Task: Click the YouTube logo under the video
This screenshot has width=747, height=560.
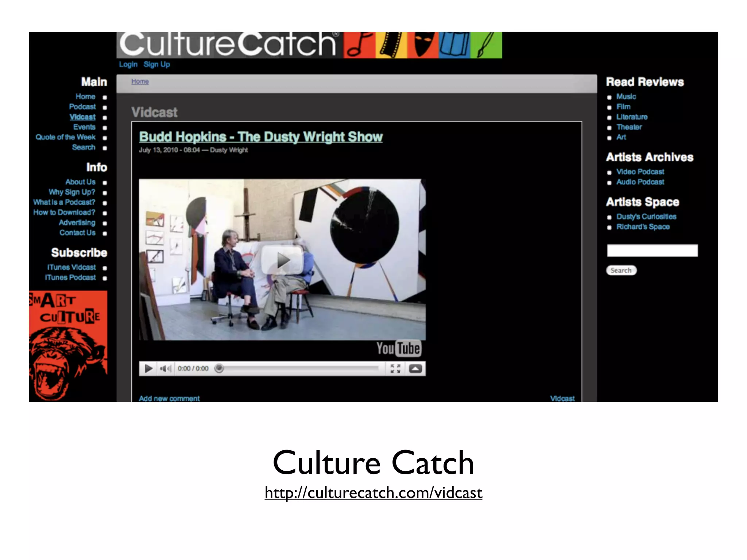Action: pyautogui.click(x=399, y=349)
